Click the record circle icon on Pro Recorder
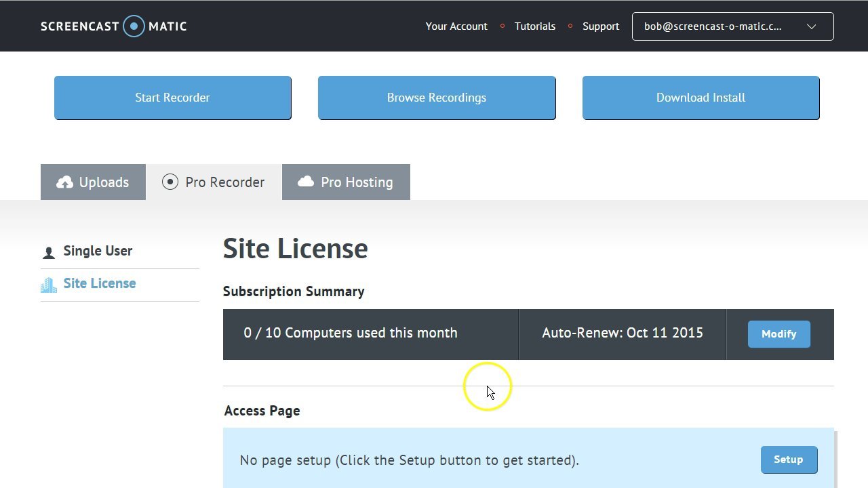The height and width of the screenshot is (488, 868). 170,182
